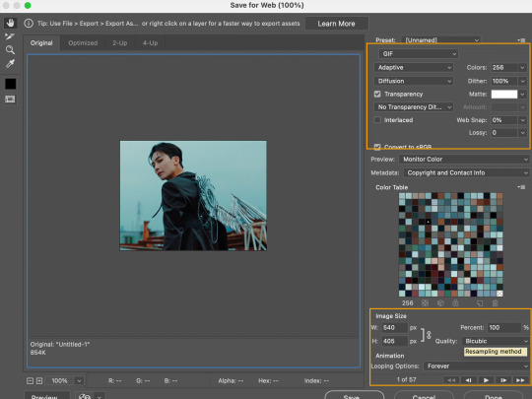Click the Save button
The height and width of the screenshot is (399, 532).
pos(355,396)
